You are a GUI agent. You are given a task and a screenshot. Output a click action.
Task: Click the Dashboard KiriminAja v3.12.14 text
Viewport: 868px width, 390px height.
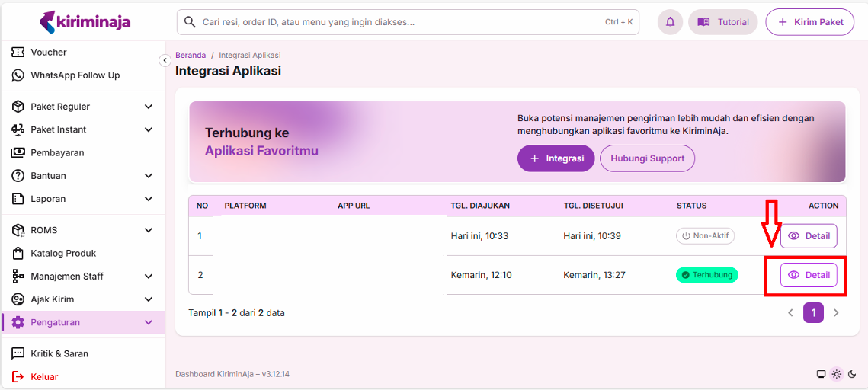click(232, 375)
